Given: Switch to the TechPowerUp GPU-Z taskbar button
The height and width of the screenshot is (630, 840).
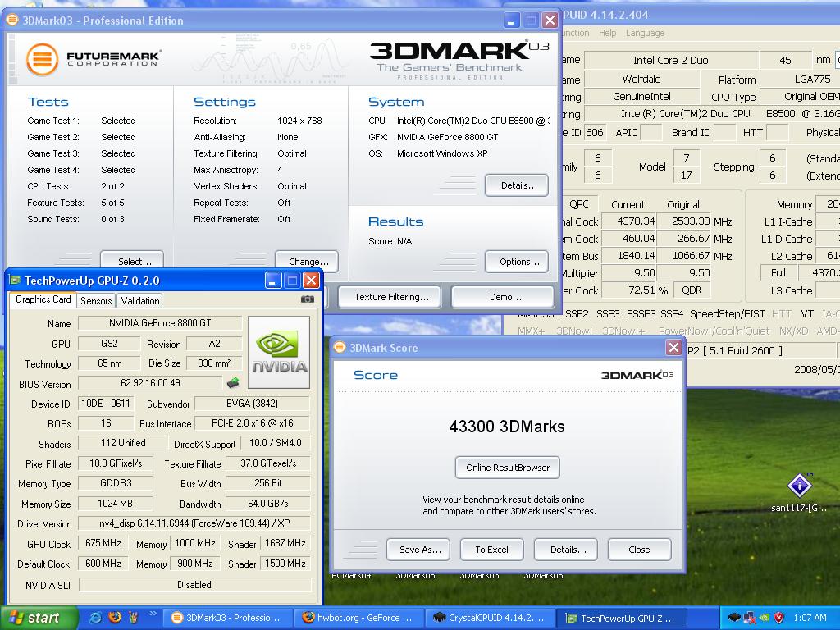Looking at the screenshot, I should pyautogui.click(x=622, y=618).
